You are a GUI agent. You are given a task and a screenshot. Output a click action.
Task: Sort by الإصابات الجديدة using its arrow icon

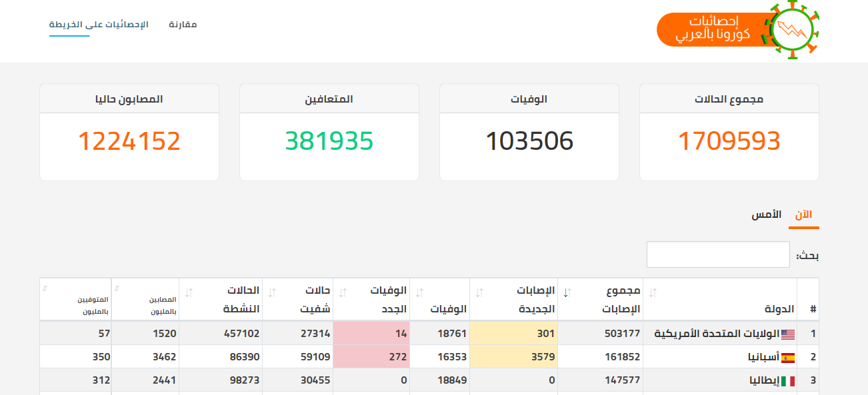[x=480, y=292]
